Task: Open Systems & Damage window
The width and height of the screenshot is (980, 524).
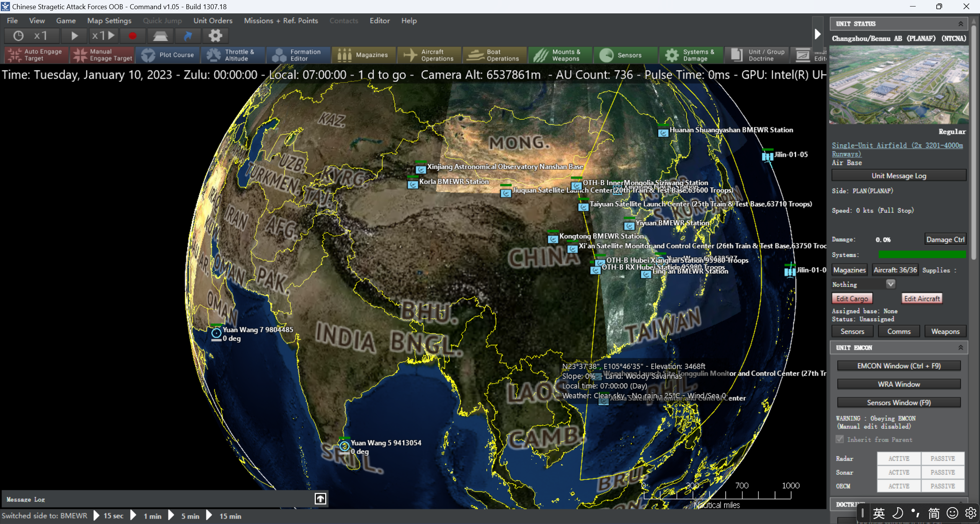Action: 691,55
